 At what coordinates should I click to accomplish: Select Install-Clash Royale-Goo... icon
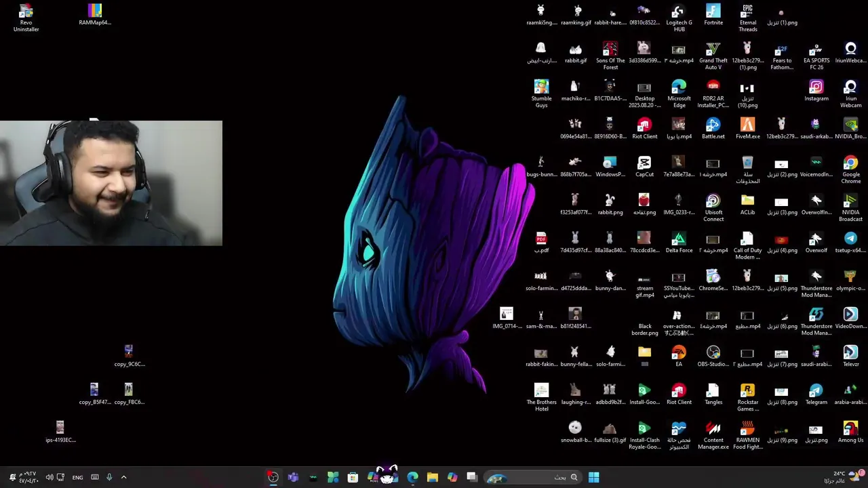pos(644,436)
